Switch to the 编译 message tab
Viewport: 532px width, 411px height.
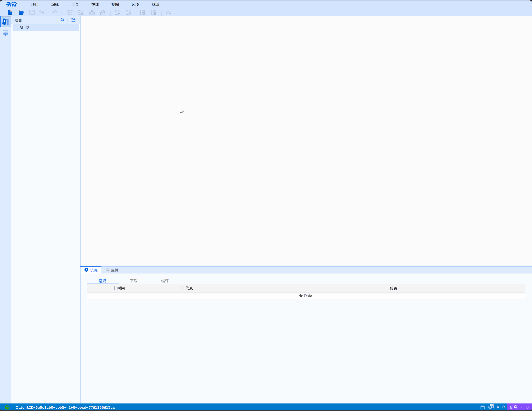pyautogui.click(x=165, y=281)
